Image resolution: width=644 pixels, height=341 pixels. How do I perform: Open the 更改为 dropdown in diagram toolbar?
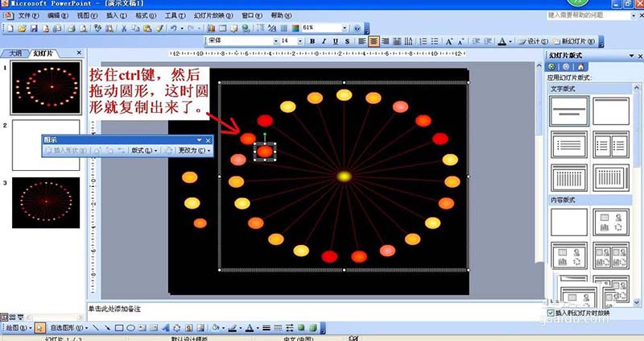(x=194, y=151)
